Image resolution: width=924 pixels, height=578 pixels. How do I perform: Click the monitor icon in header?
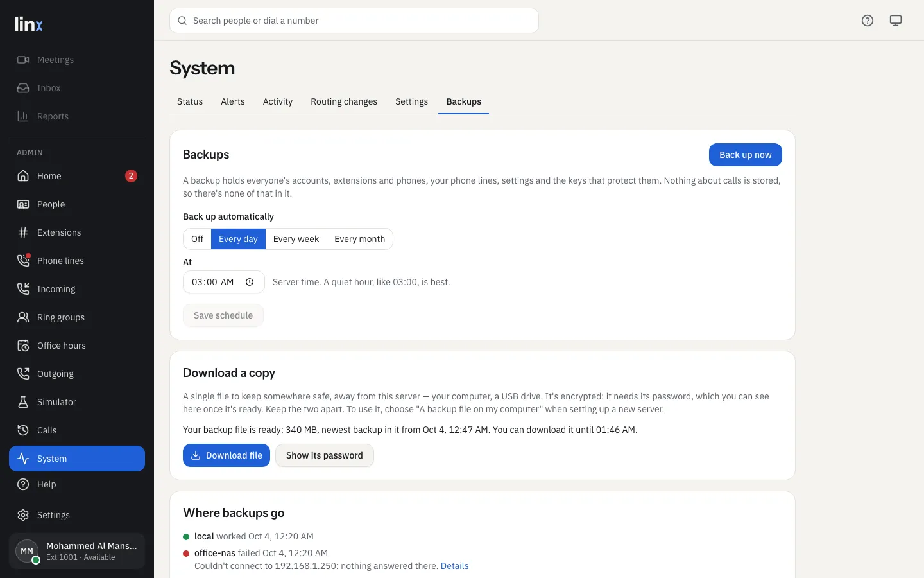coord(896,21)
